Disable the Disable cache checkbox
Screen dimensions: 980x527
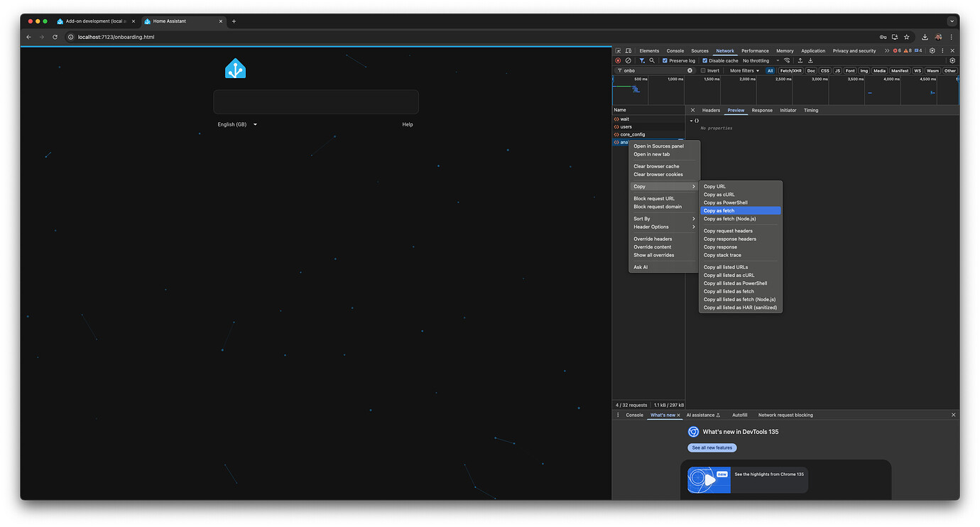(706, 60)
